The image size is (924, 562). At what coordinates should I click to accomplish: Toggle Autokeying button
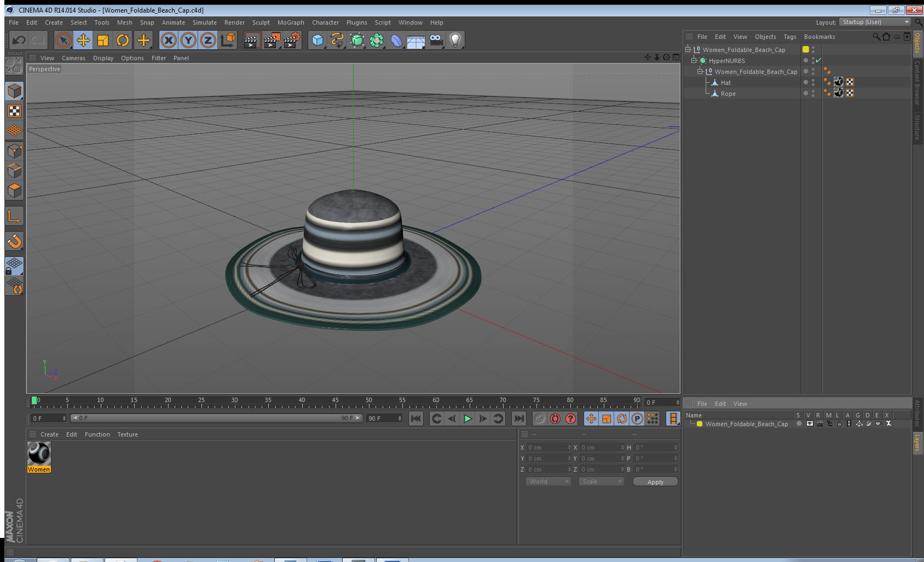click(555, 418)
